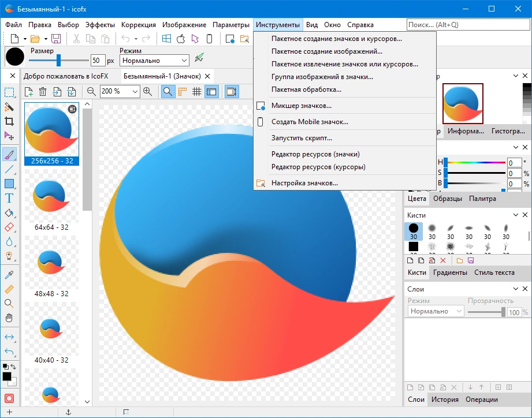Click the layer Прозрачность slider

pyautogui.click(x=486, y=312)
